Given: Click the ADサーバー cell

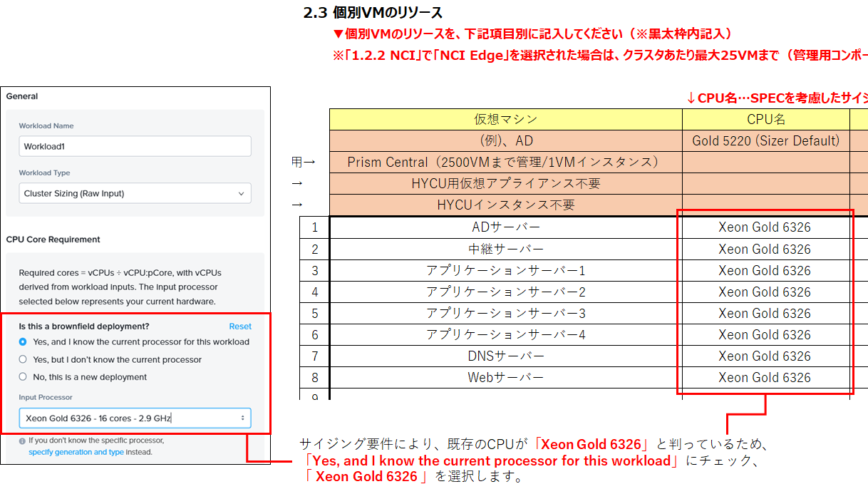Looking at the screenshot, I should pos(505,227).
